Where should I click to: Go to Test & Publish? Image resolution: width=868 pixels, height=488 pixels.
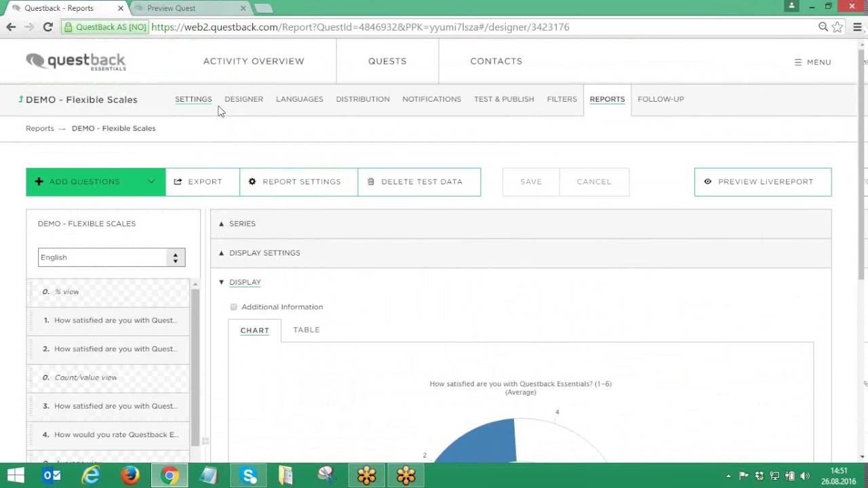(x=504, y=99)
